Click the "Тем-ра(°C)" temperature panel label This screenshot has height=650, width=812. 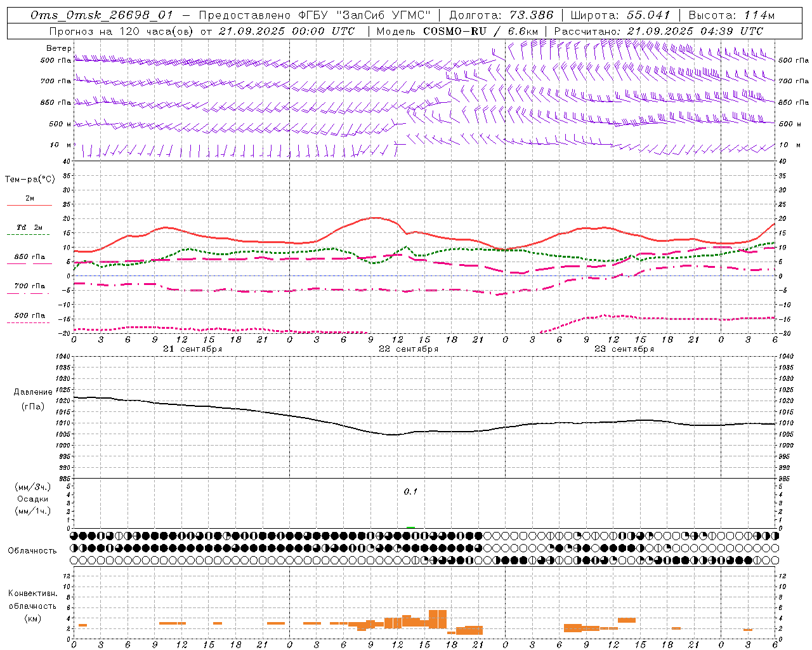[x=30, y=180]
